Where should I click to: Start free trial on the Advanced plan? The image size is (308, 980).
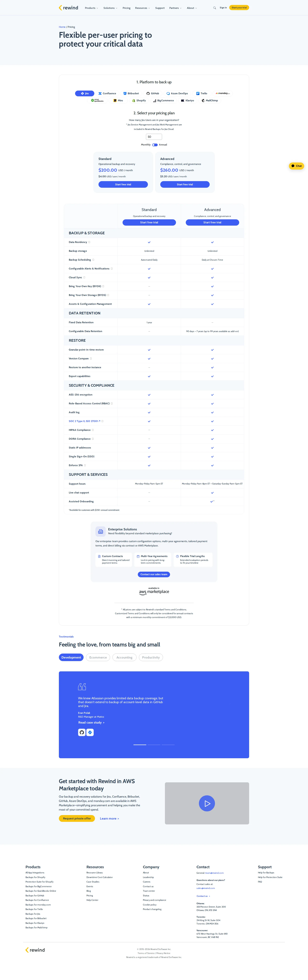coord(185,184)
